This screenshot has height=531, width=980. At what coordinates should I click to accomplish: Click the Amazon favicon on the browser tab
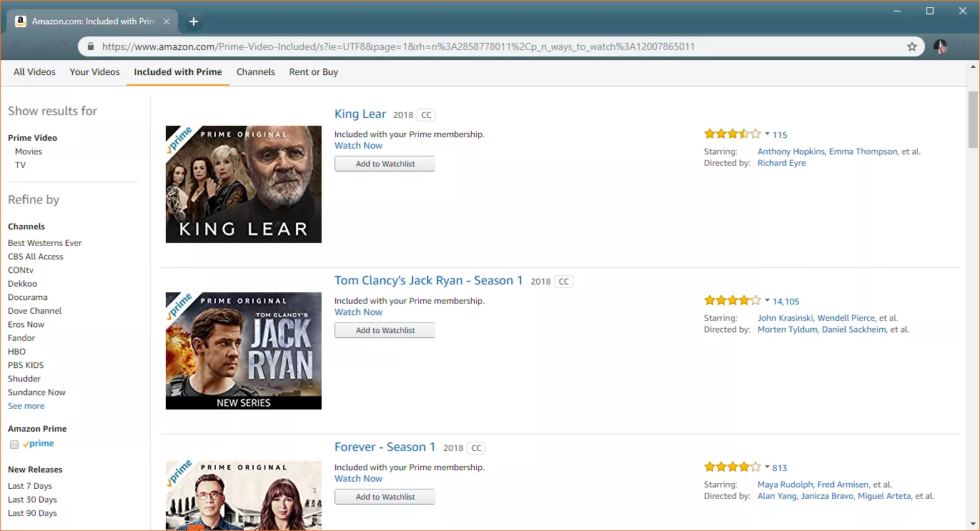(x=21, y=21)
